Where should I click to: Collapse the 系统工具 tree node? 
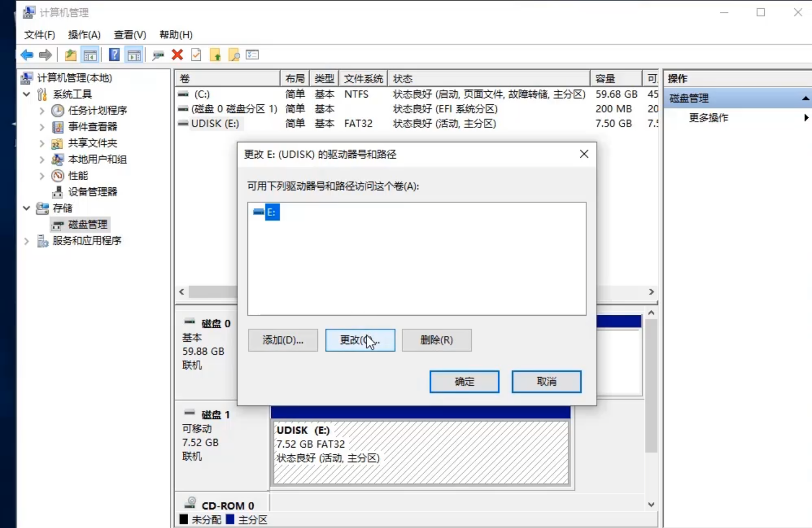27,94
